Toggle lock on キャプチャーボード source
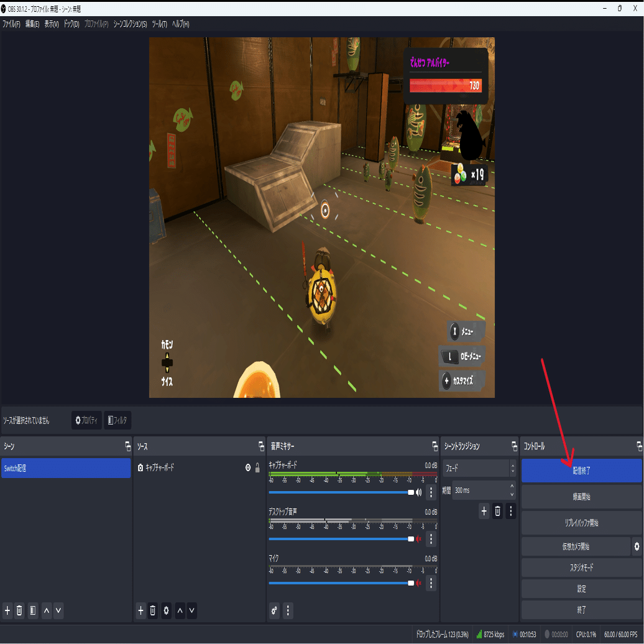644x644 pixels. point(257,467)
